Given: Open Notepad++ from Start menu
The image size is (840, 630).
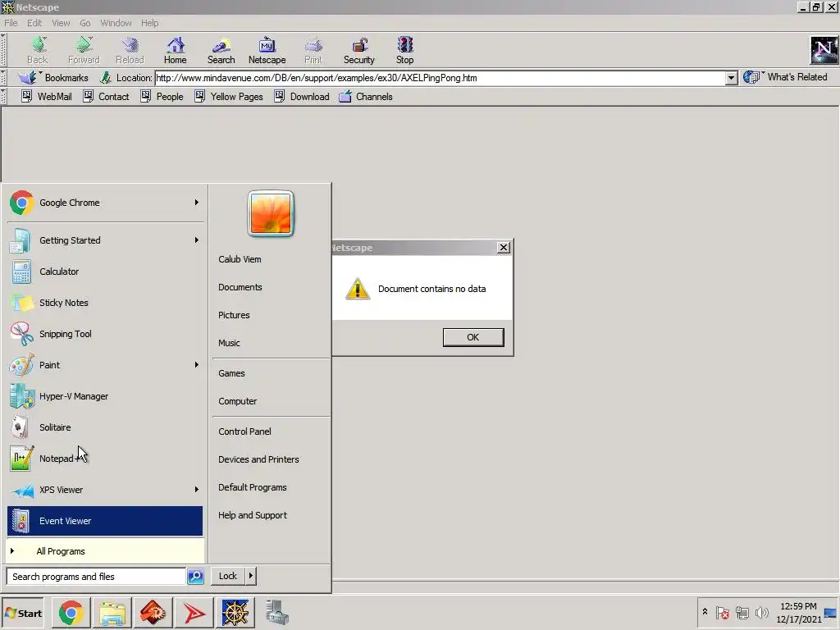Looking at the screenshot, I should pos(105,459).
